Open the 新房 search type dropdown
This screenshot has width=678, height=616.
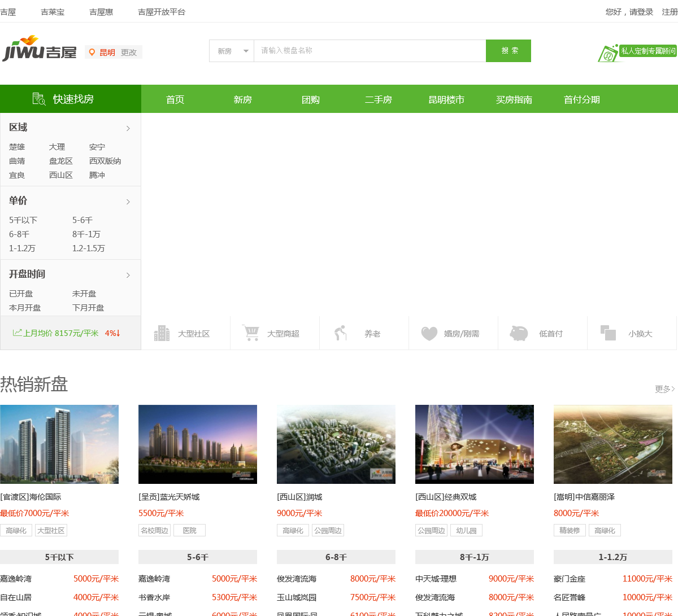[232, 51]
